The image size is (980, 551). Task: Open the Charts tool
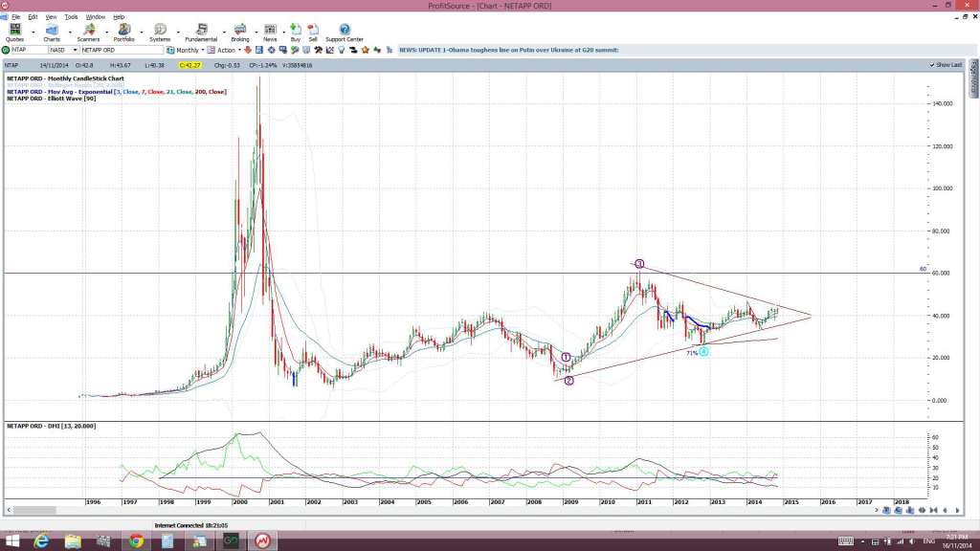(52, 32)
